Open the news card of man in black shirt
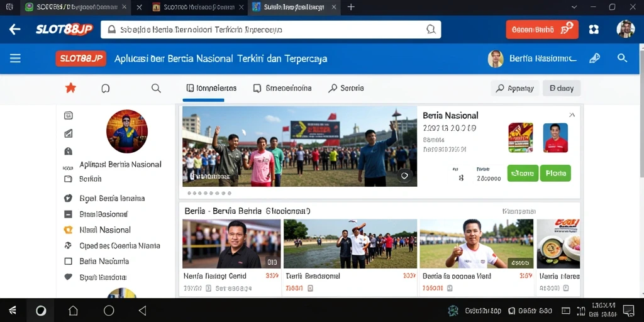Viewport: 644px width, 322px height. pos(231,243)
